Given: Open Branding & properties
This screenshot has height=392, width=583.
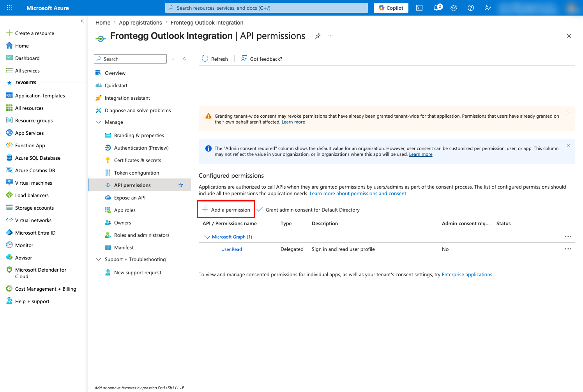Looking at the screenshot, I should (140, 135).
